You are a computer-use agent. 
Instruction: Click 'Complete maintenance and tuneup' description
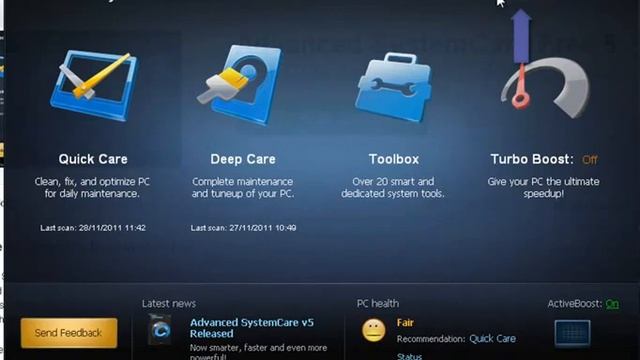(x=243, y=187)
